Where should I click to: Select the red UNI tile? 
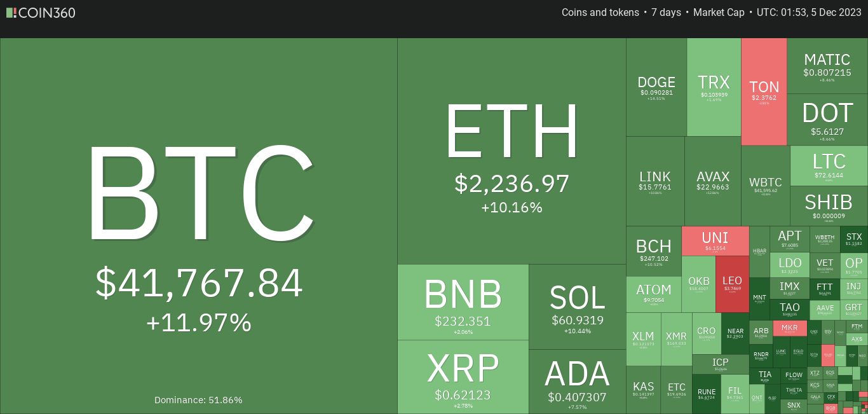click(715, 241)
